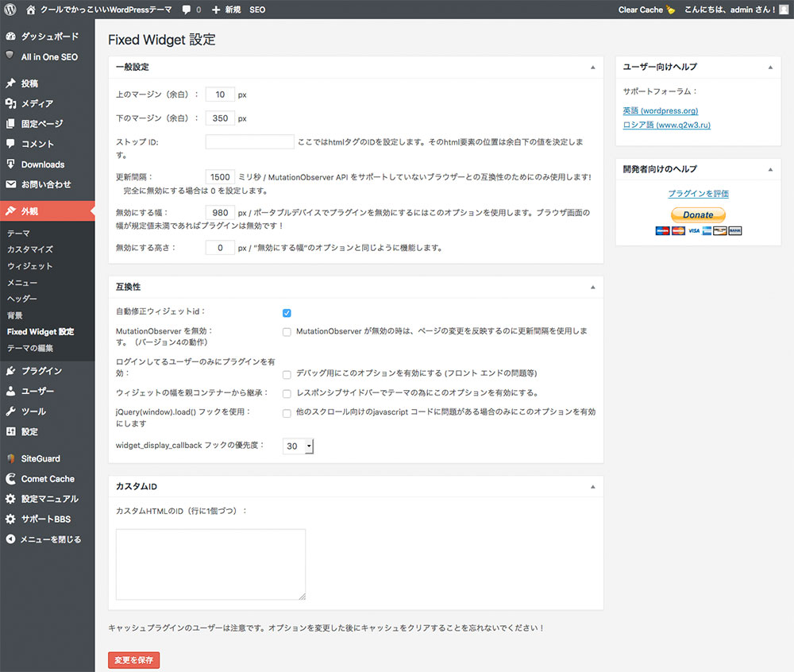Viewport: 794px width, 672px height.
Task: Open the テーマの編集 submenu item
Action: pyautogui.click(x=30, y=348)
